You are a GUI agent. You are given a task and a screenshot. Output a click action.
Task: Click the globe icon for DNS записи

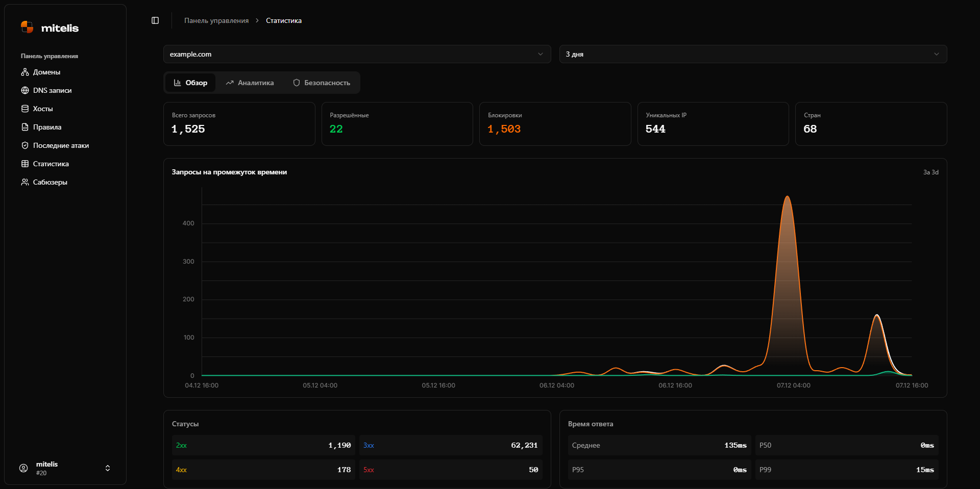click(24, 90)
